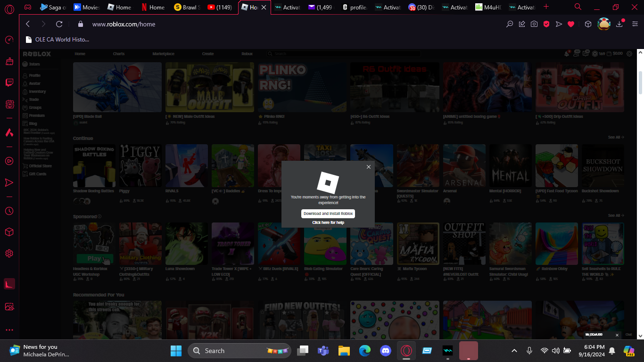Open Charts in Roblox navigation
Screen dimensions: 644x362
(x=119, y=54)
